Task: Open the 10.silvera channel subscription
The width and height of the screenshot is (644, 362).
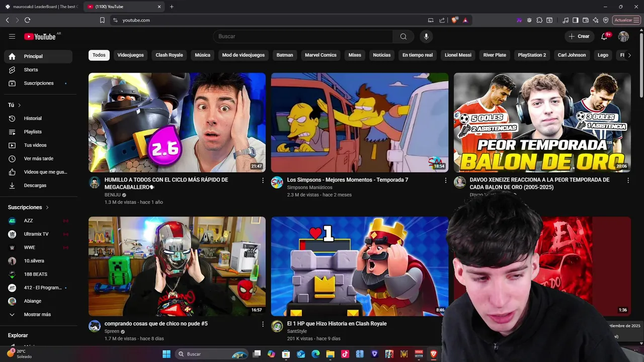Action: [38, 261]
